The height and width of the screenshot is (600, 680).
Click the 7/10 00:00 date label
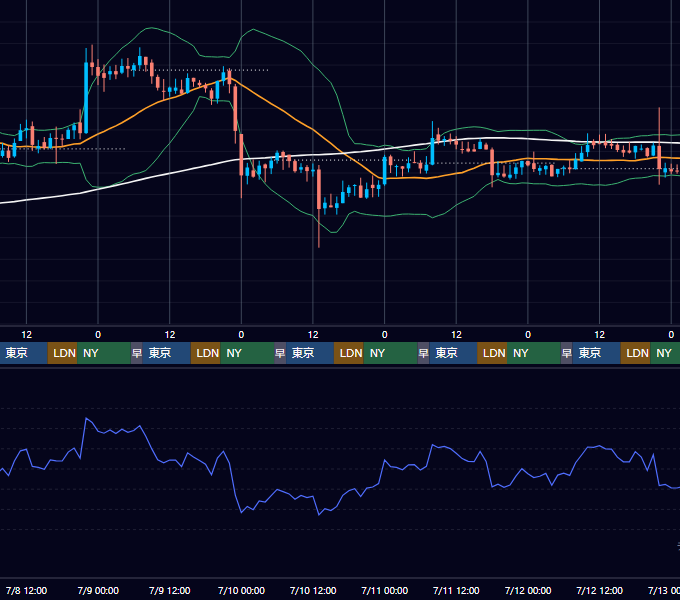pyautogui.click(x=241, y=590)
